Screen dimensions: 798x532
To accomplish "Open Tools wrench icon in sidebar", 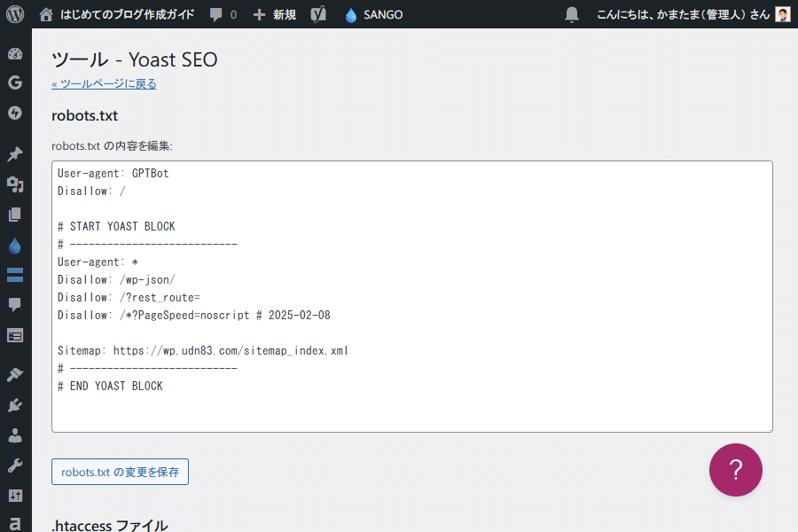I will [x=15, y=465].
